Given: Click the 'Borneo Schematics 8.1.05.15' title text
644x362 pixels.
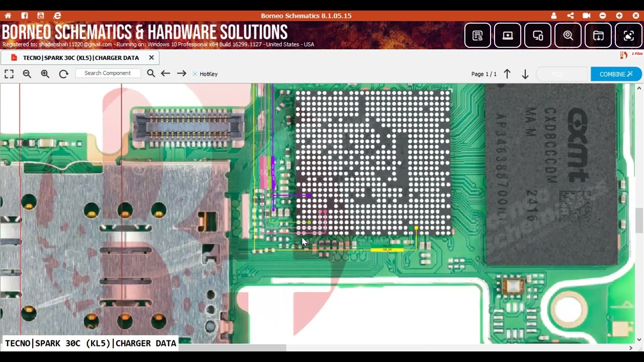Looking at the screenshot, I should coord(306,16).
